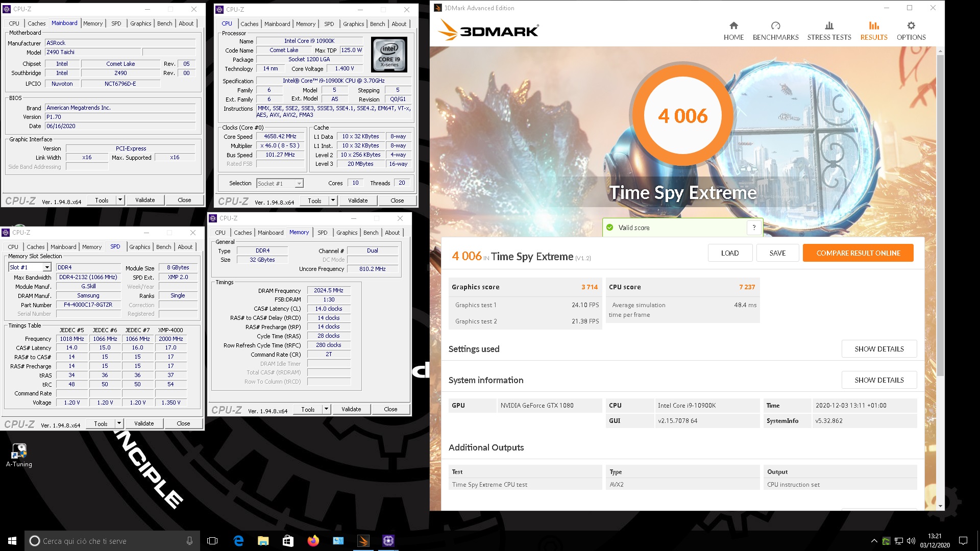The height and width of the screenshot is (551, 980).
Task: Expand Tools arrow in Mainboard CPU-Z window
Action: click(x=120, y=200)
